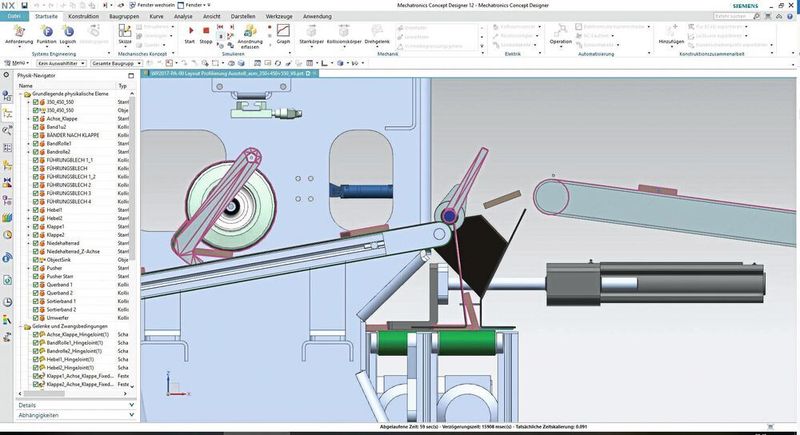Viewport: 800px width, 435px height.
Task: Toggle the Niederhalterrad checkbox
Action: pos(36,243)
